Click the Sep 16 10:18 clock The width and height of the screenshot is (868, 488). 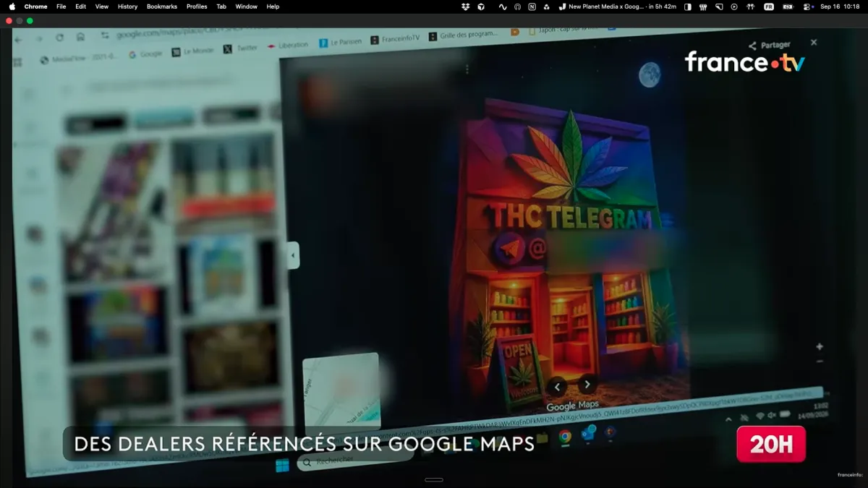[840, 7]
